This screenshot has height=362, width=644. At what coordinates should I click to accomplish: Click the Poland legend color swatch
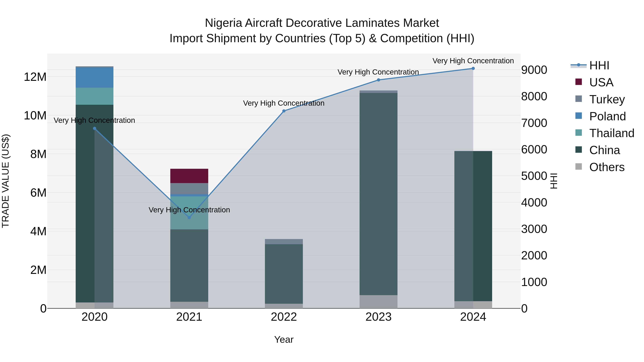click(579, 116)
